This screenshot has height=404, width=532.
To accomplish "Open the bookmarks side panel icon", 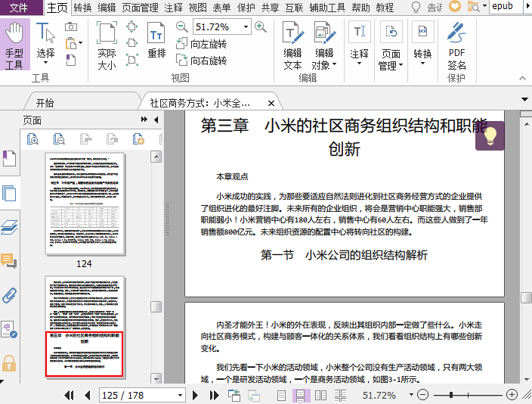I will coord(9,158).
